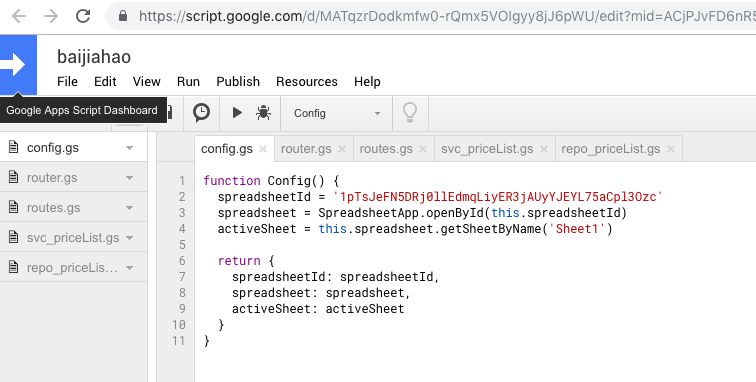Click the browser forward arrow
The width and height of the screenshot is (756, 382).
[51, 16]
